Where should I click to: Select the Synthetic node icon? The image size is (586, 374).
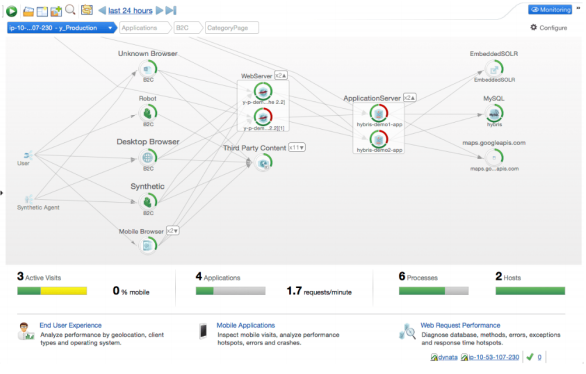coord(148,202)
